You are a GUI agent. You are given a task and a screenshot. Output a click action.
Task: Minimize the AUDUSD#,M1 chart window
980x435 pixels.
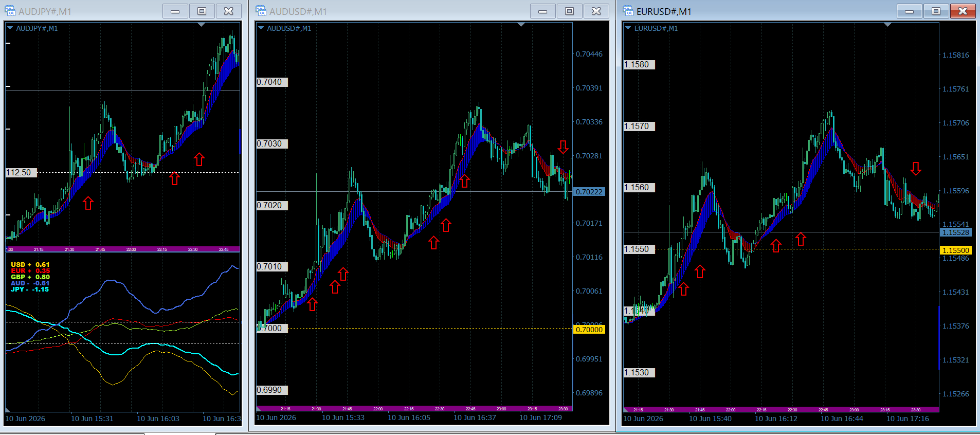coord(543,11)
